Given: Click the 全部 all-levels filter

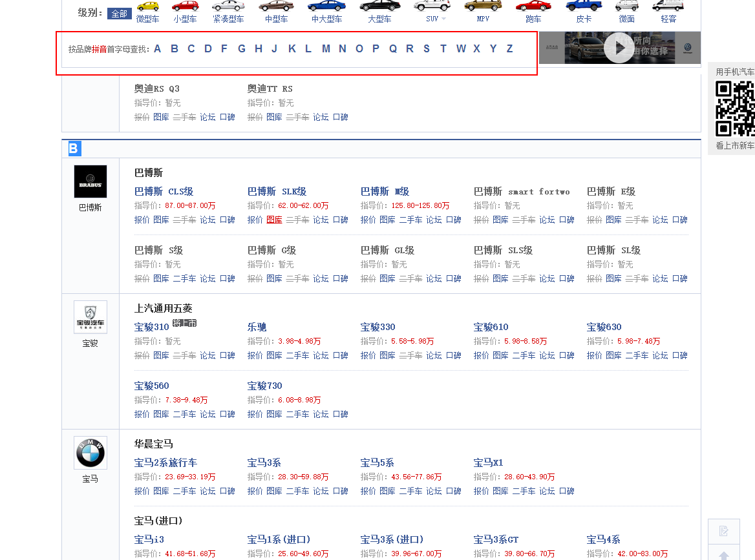Looking at the screenshot, I should point(120,14).
